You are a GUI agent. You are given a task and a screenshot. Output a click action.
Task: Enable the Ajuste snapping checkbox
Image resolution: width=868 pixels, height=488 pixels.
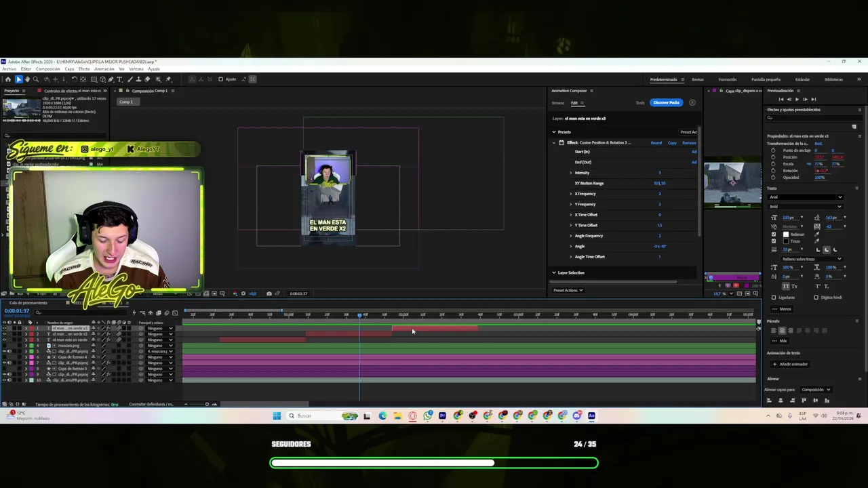(220, 79)
